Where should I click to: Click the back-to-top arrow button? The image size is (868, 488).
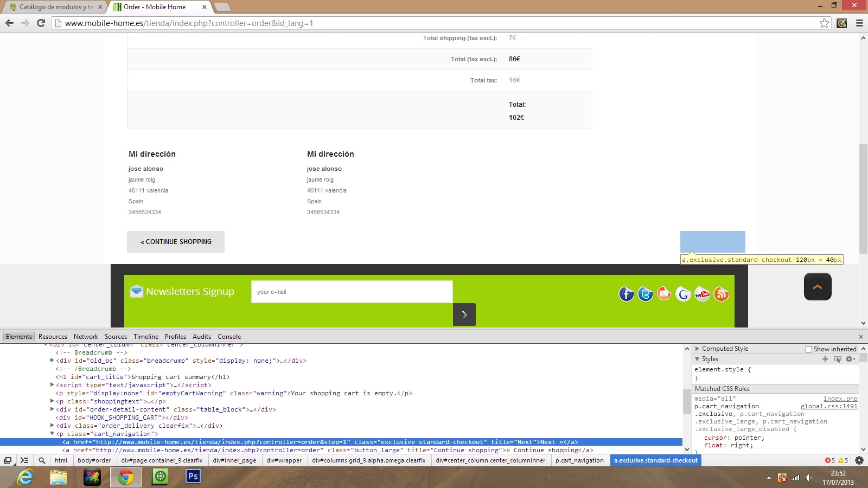pos(818,287)
